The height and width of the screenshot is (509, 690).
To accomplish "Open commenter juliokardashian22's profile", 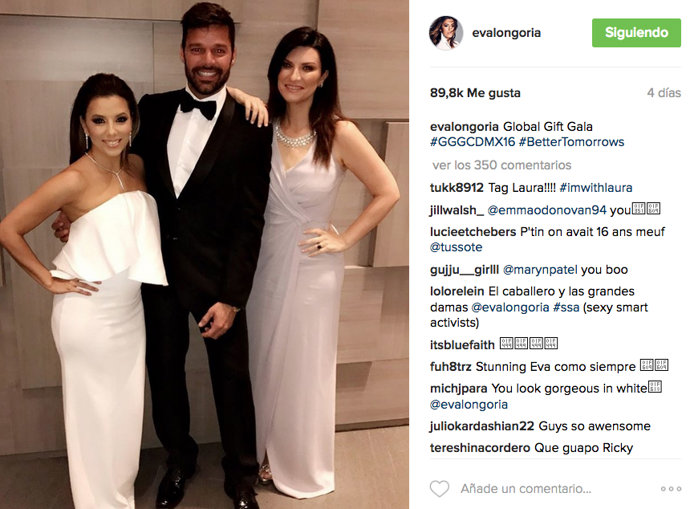I will [x=482, y=426].
